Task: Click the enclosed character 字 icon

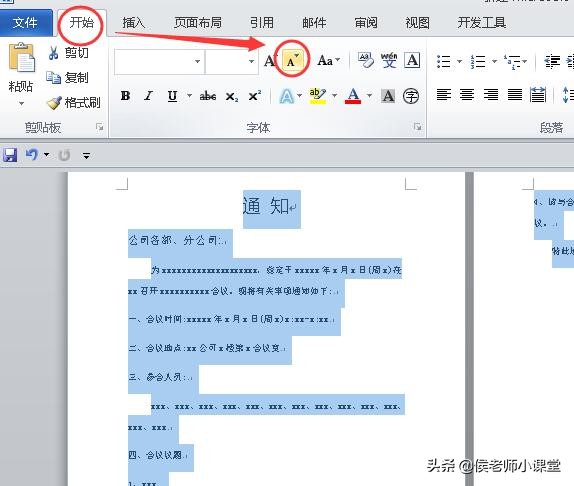Action: click(411, 96)
